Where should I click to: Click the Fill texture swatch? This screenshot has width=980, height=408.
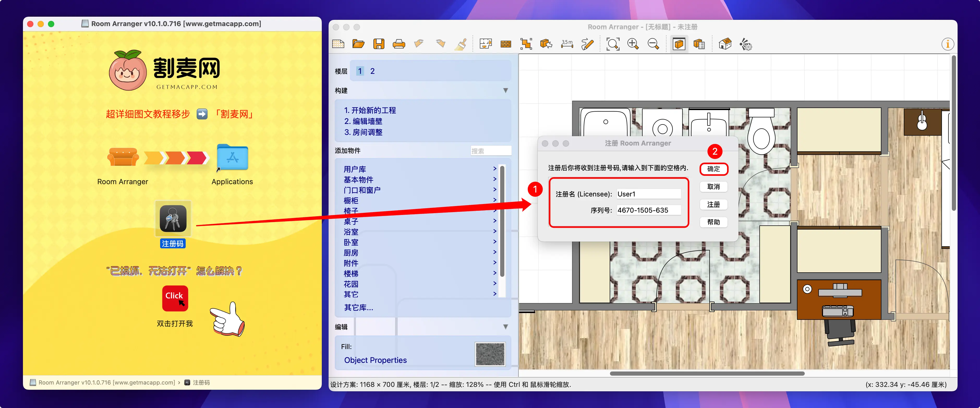coord(490,354)
